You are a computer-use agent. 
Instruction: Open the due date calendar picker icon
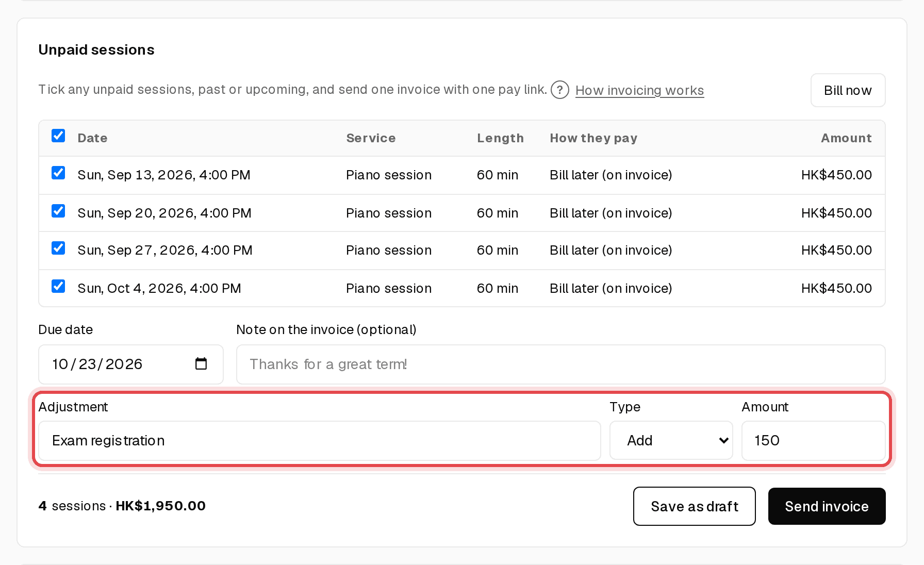[x=201, y=364]
